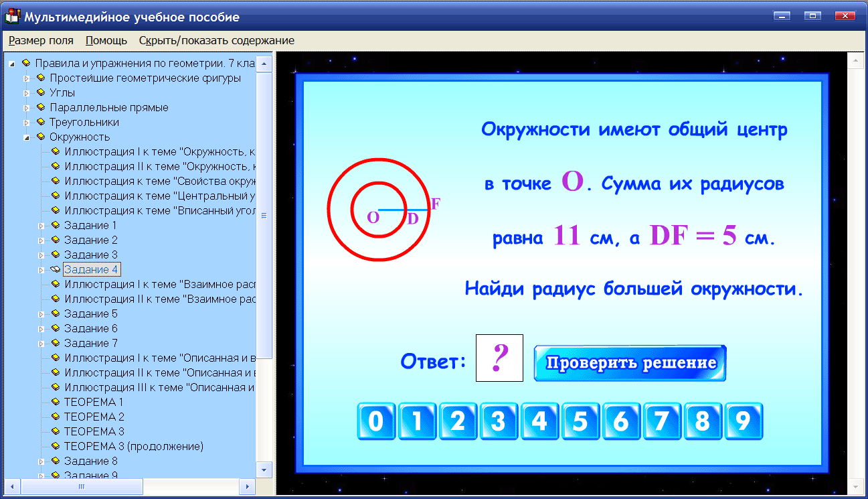Open the "Размер поля" menu
This screenshot has height=499, width=868.
(41, 40)
